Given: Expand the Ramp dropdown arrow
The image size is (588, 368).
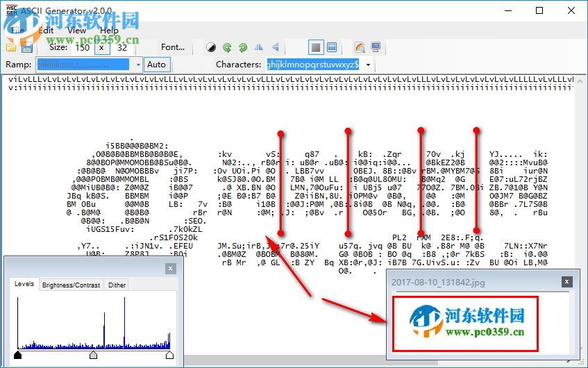Looking at the screenshot, I should click(x=138, y=65).
